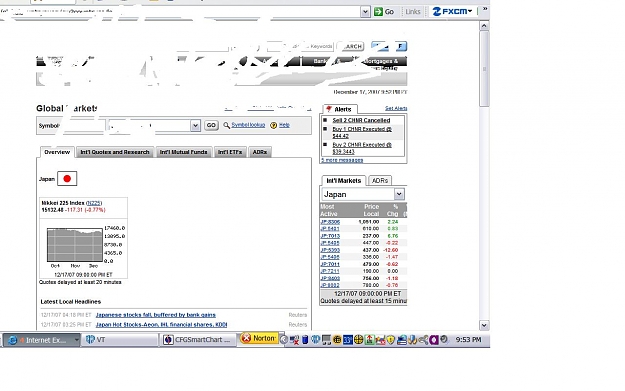Click the Keywords search field
This screenshot has width=625, height=391.
[x=300, y=46]
